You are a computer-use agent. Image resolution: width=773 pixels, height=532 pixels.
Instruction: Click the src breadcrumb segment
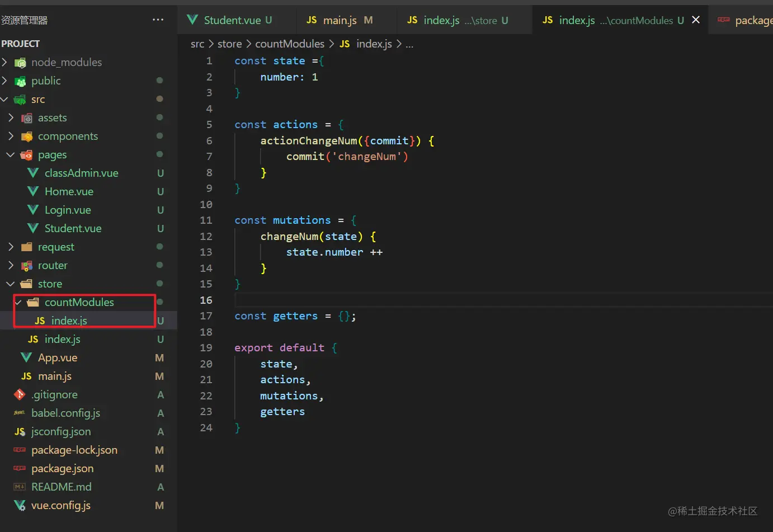(x=197, y=44)
